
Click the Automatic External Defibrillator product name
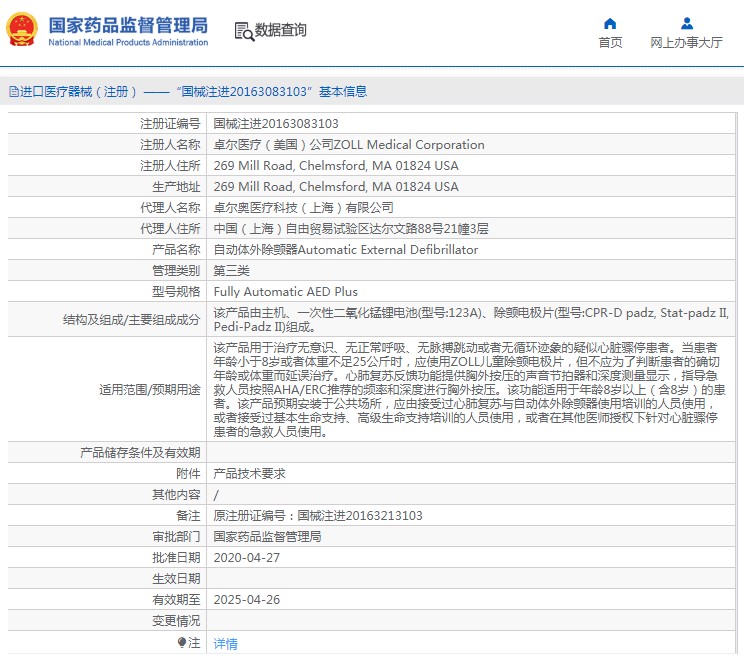coord(346,250)
